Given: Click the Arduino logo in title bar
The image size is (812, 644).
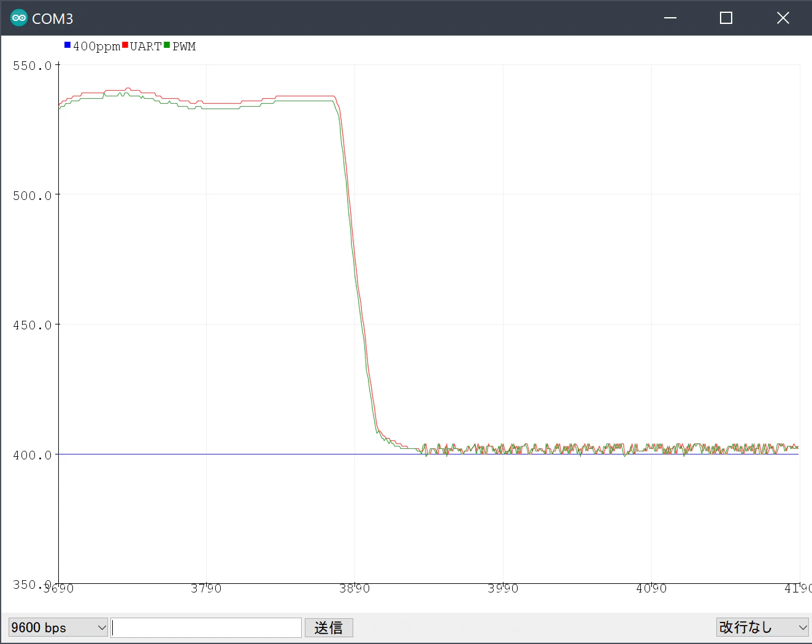Looking at the screenshot, I should tap(19, 18).
